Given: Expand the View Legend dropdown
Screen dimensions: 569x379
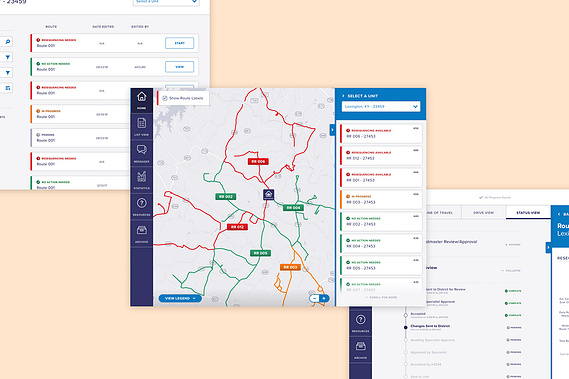Looking at the screenshot, I should pos(180,298).
